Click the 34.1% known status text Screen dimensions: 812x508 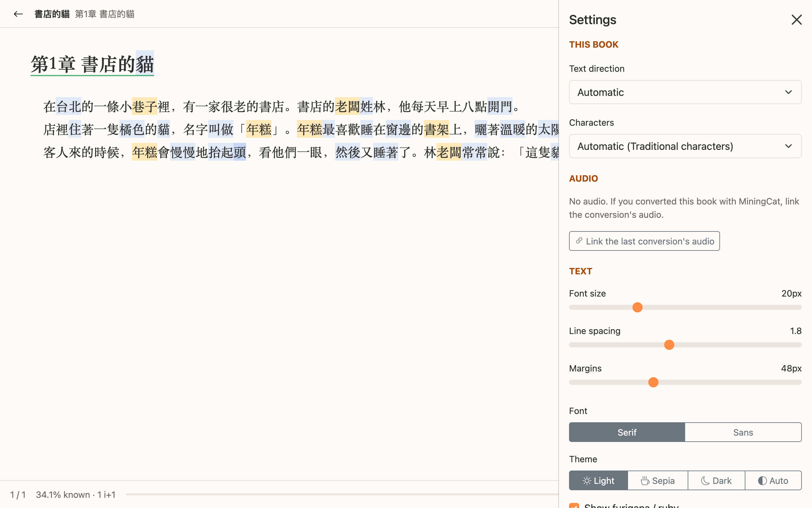pos(63,495)
